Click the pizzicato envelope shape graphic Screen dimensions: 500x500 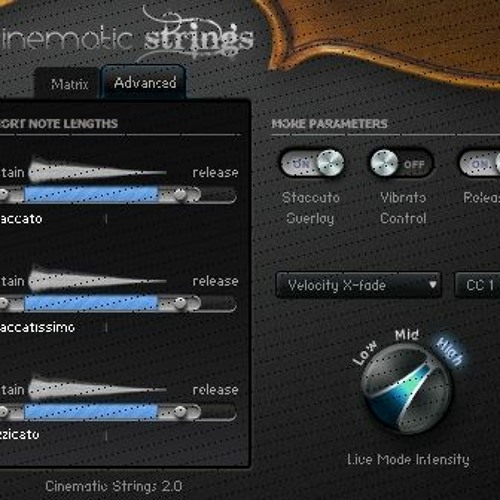pos(97,388)
